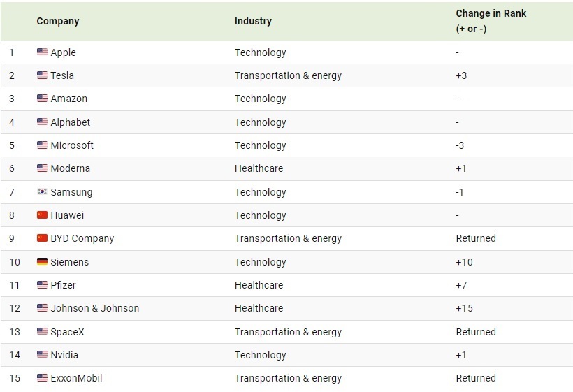Click the China flag beside BYD Company
Image resolution: width=573 pixels, height=392 pixels.
click(42, 238)
